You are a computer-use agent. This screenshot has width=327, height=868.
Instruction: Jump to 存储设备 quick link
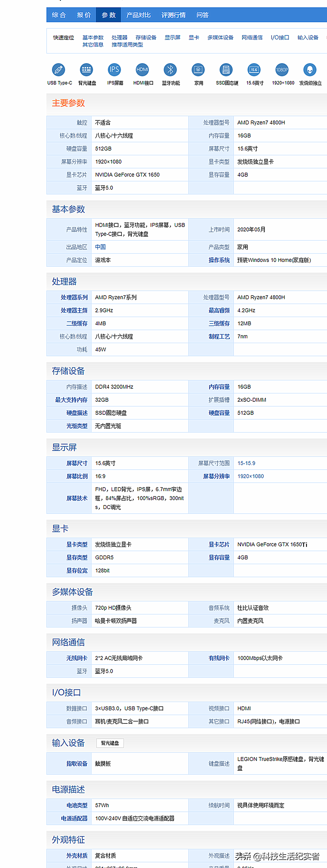146,38
